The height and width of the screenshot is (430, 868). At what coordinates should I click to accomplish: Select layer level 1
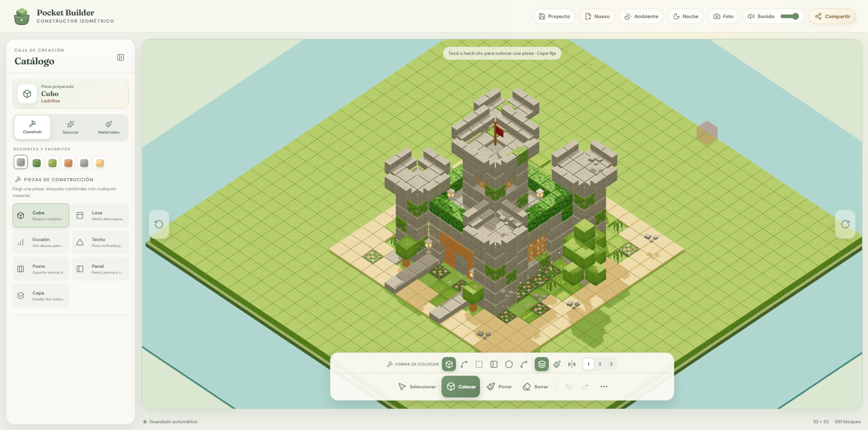click(x=589, y=364)
